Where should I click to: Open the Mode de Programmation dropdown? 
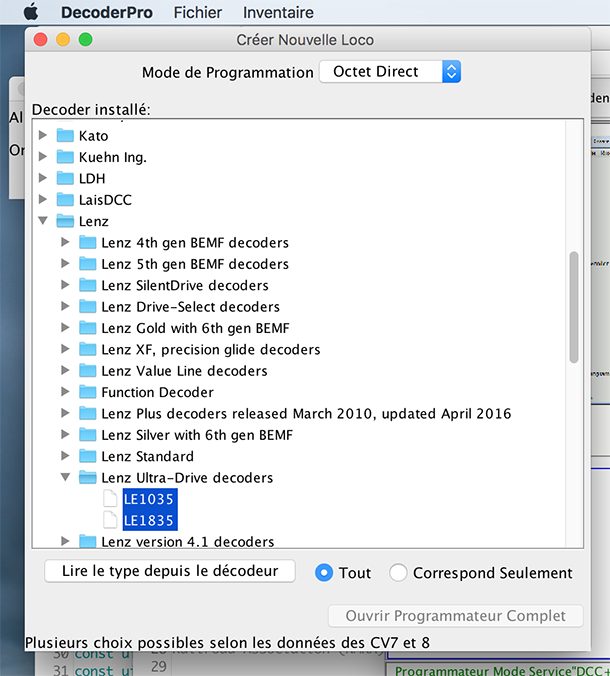(390, 72)
